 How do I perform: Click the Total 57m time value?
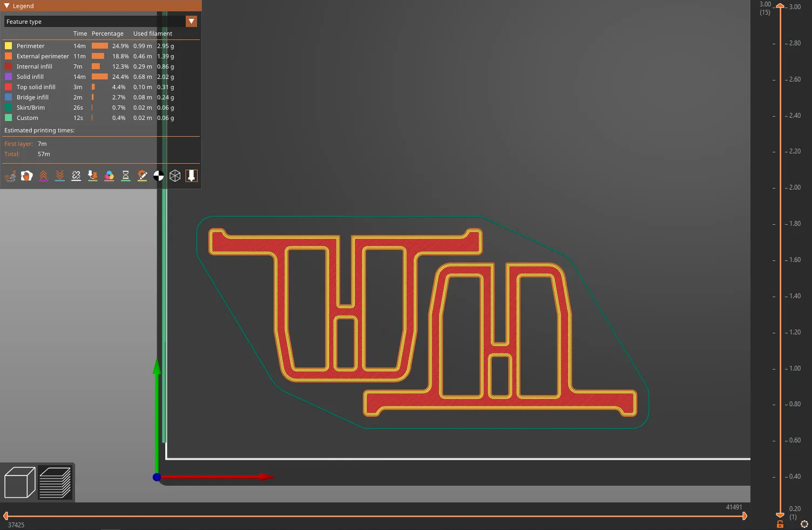tap(44, 154)
